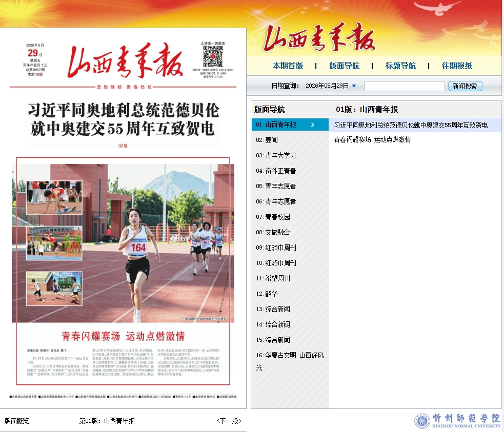504x432 pixels.
Task: Click the 忻州师范学院 logo
Action: (457, 421)
